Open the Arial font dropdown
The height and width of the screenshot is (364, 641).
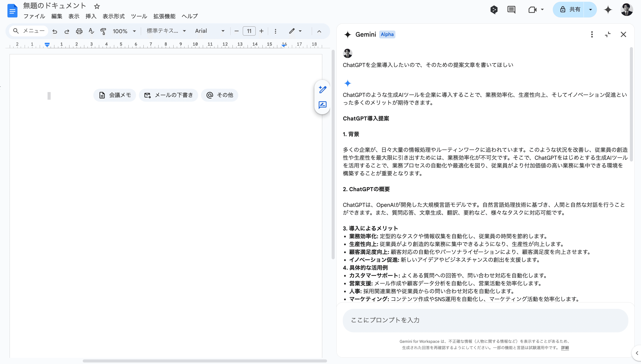(x=210, y=31)
